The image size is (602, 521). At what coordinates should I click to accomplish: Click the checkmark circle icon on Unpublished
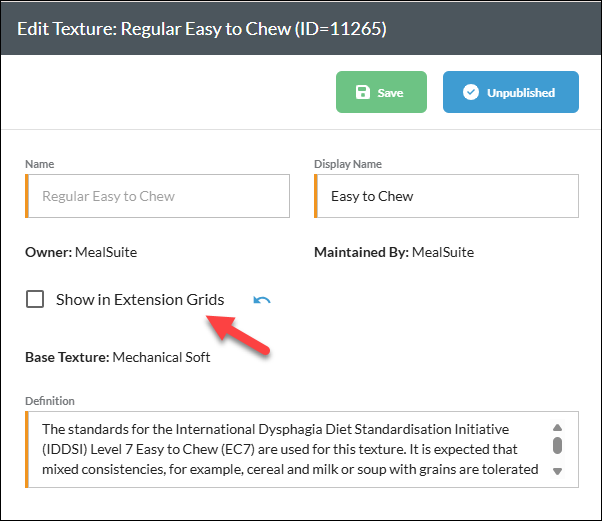(471, 92)
